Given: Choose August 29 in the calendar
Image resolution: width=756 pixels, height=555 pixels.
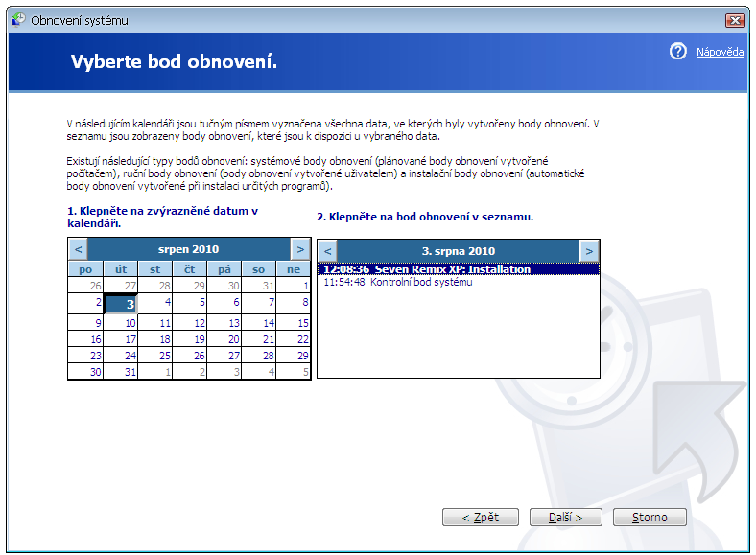Looking at the screenshot, I should [x=294, y=355].
